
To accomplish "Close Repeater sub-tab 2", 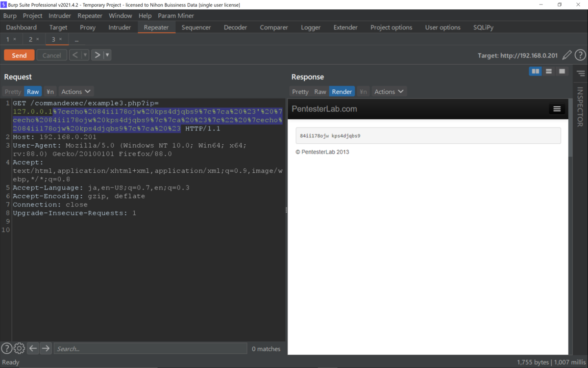I will point(38,39).
